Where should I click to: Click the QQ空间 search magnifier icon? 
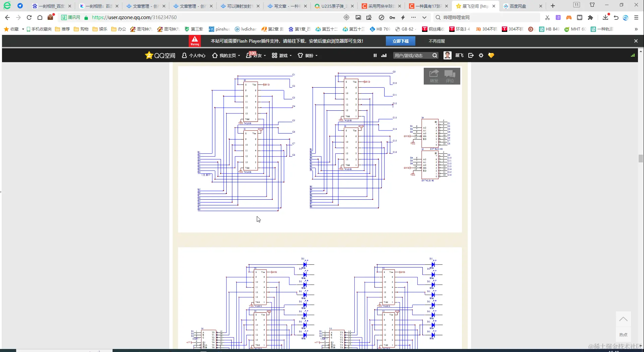click(x=435, y=55)
